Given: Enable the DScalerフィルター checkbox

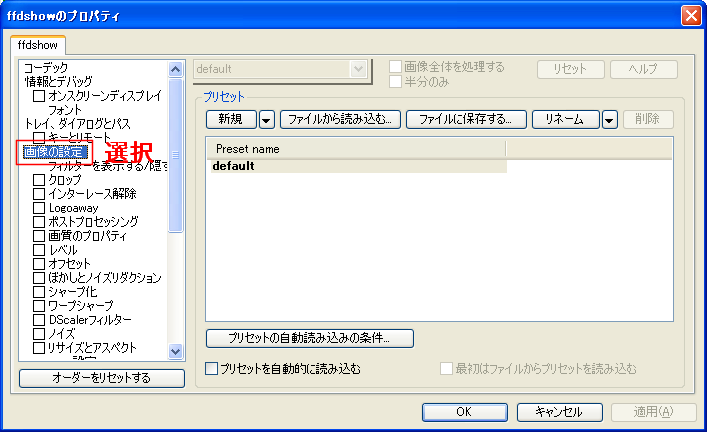Looking at the screenshot, I should pos(39,320).
